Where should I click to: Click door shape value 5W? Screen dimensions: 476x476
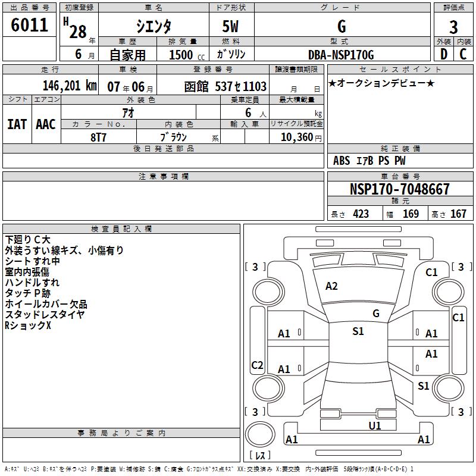click(230, 26)
